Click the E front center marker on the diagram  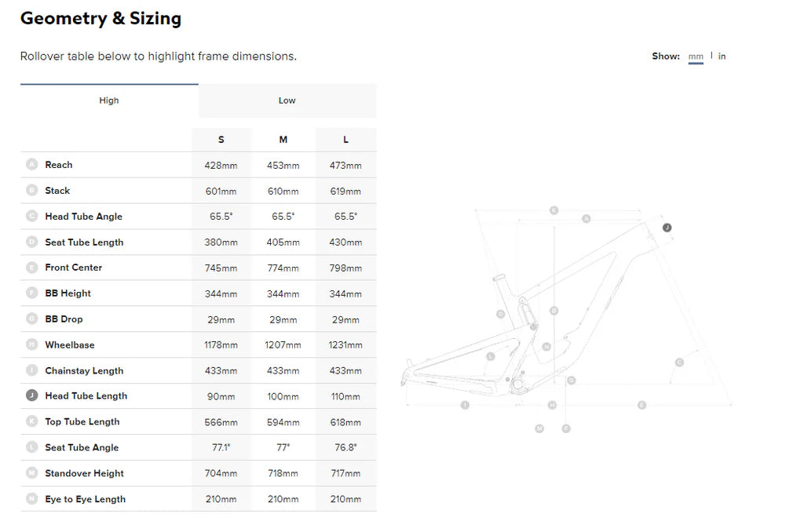tap(641, 405)
